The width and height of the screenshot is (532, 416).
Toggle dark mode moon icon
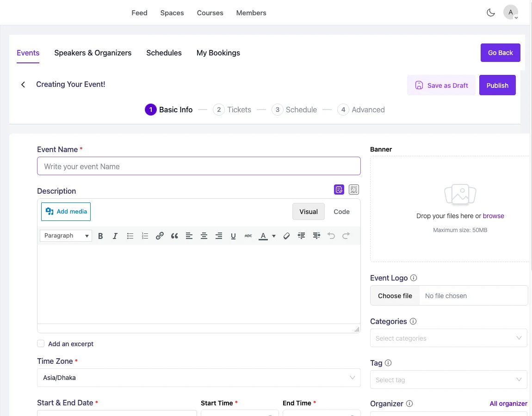point(491,13)
